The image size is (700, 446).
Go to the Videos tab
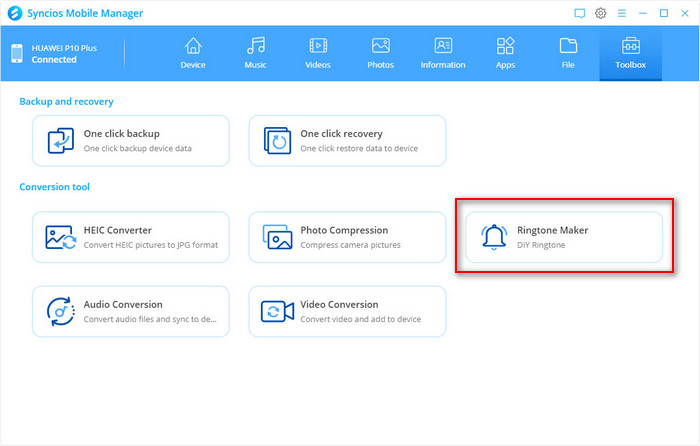318,54
